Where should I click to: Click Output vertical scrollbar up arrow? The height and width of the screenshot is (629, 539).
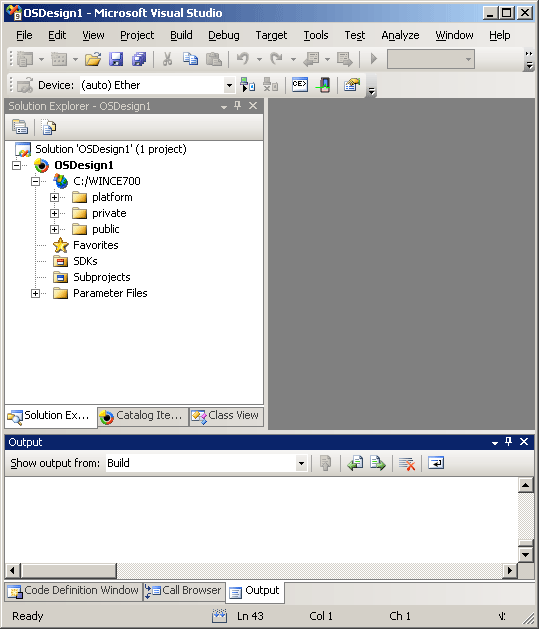tap(525, 485)
